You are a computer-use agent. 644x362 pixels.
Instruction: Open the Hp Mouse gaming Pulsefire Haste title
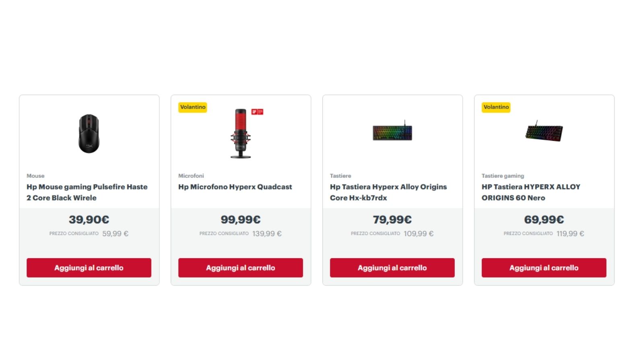click(x=87, y=192)
